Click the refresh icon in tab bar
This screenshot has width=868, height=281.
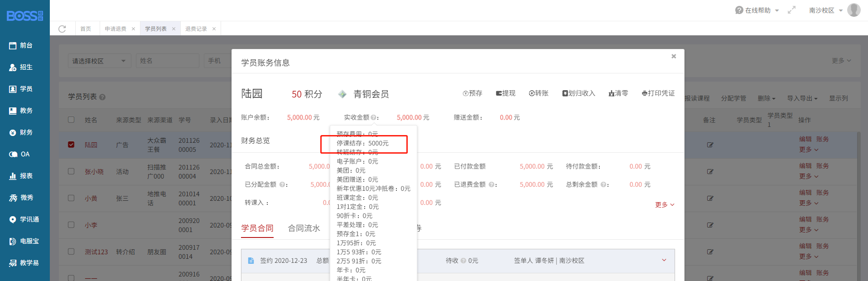(x=62, y=29)
